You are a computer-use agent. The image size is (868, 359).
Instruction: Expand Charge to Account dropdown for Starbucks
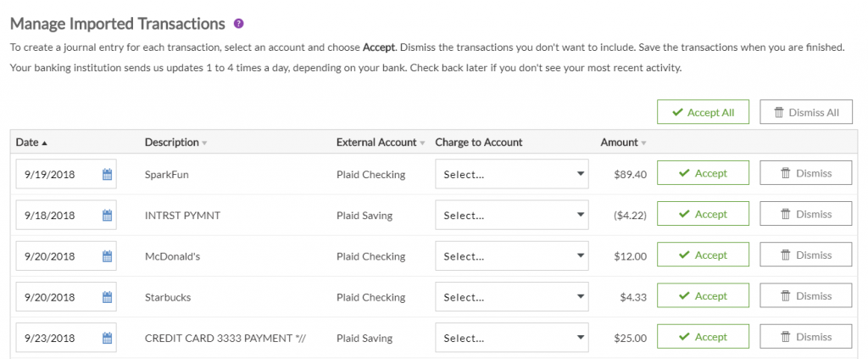tap(511, 297)
